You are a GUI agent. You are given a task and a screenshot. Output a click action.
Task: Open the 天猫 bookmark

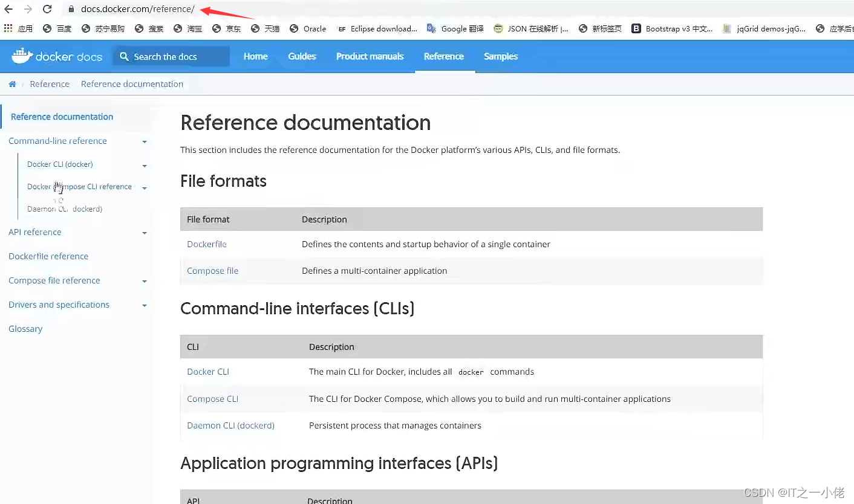pyautogui.click(x=265, y=28)
